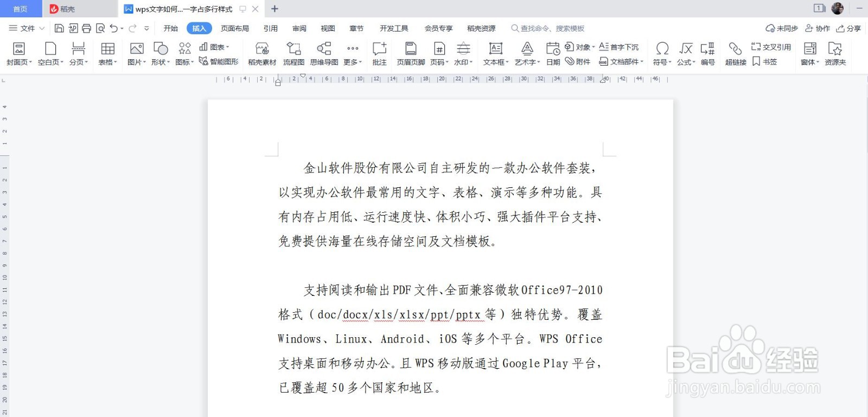Open Docer materials (稻壳素材)
The height and width of the screenshot is (417, 868).
tap(262, 54)
